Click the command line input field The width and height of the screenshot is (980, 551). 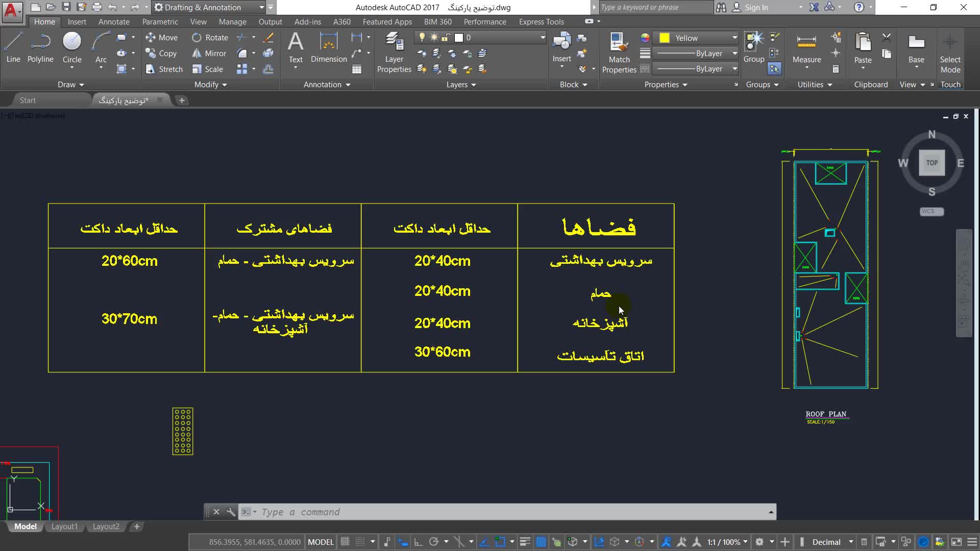(x=459, y=512)
